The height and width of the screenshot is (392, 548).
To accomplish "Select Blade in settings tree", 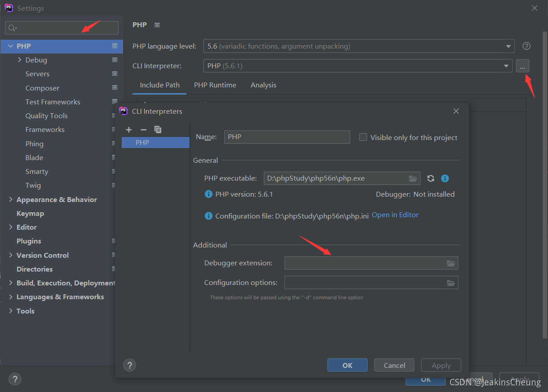I will [34, 157].
